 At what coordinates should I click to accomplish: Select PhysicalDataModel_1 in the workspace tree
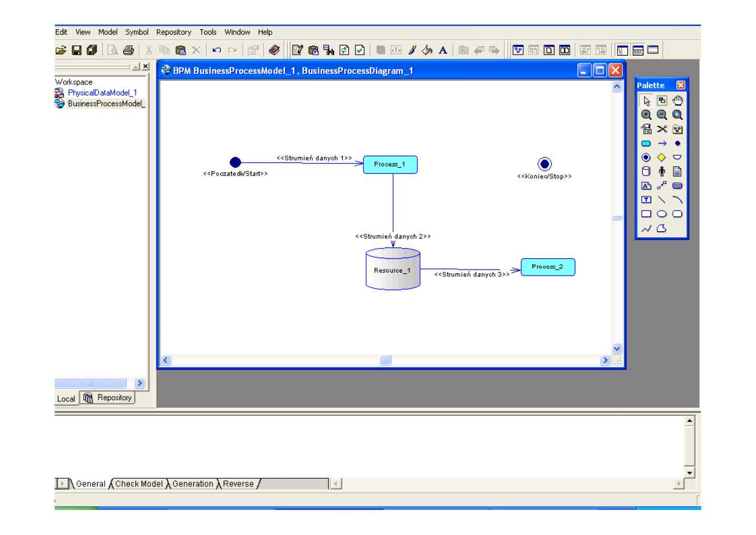102,93
